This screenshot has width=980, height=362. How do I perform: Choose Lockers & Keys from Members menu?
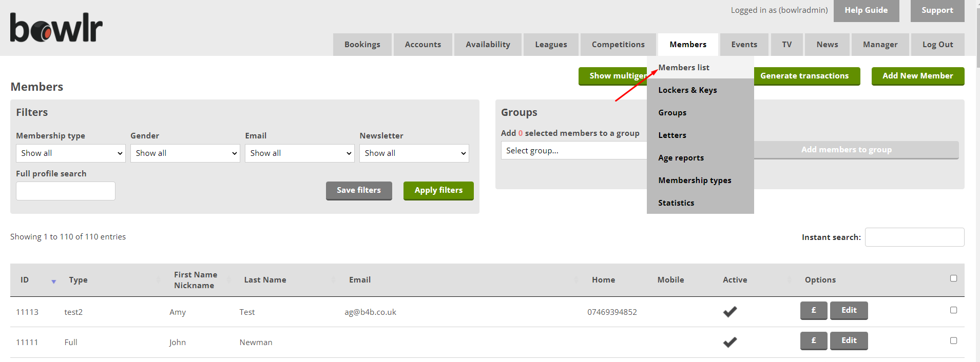[x=687, y=90]
